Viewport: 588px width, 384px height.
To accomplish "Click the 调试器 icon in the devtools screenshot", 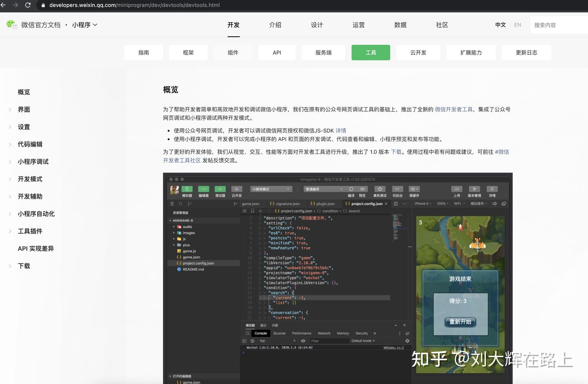I will (x=220, y=189).
